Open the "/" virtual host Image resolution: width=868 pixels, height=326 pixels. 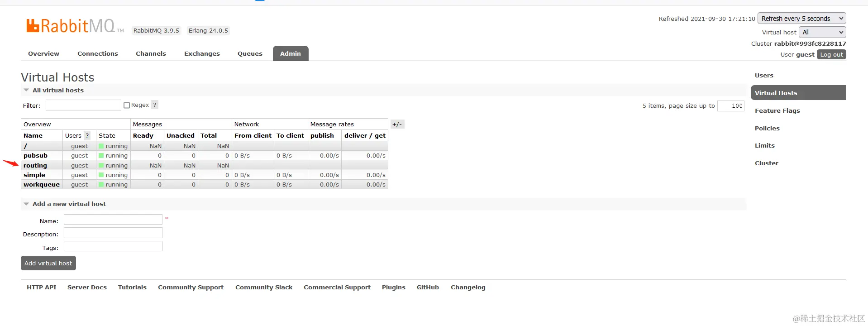[25, 146]
